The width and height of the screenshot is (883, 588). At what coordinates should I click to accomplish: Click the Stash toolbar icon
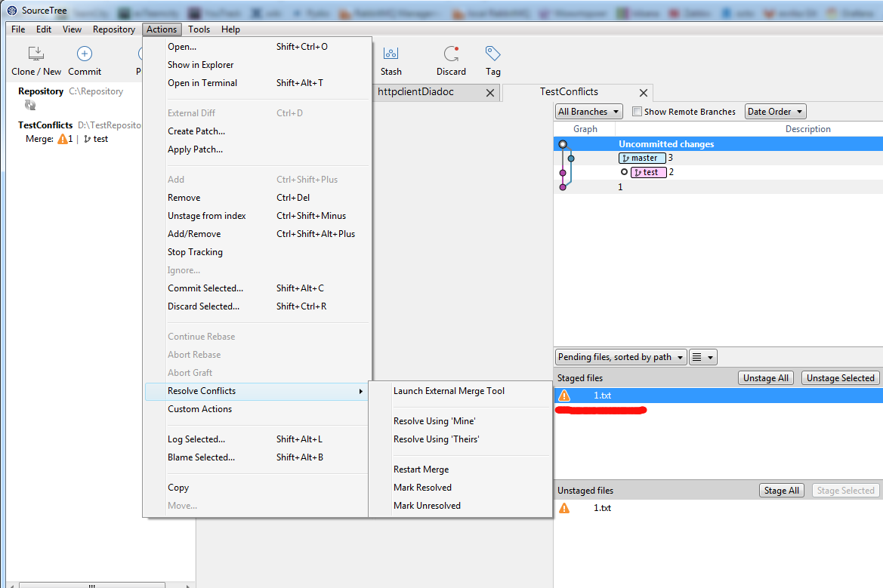coord(391,54)
